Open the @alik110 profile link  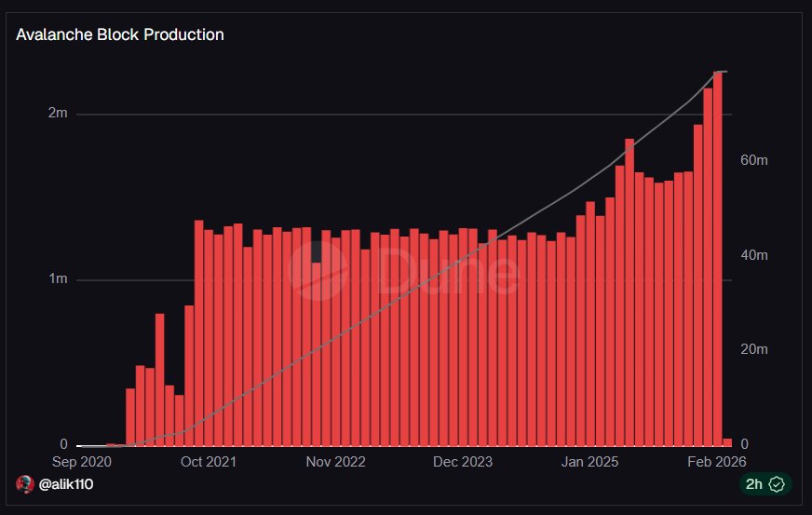(x=66, y=484)
